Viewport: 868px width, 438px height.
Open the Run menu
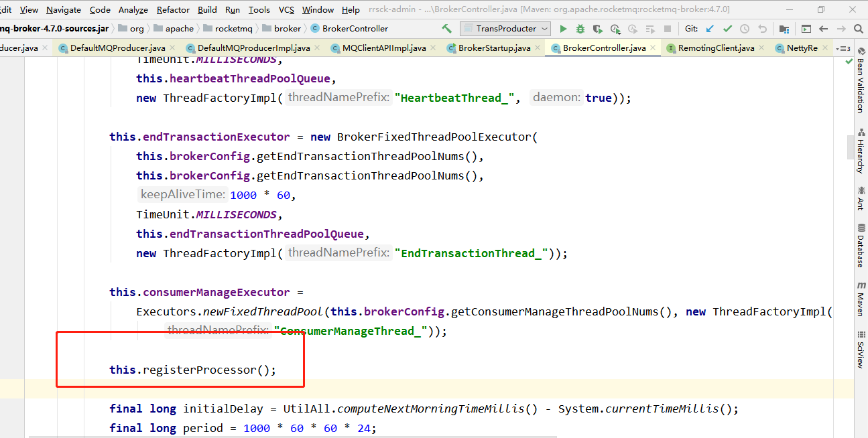pyautogui.click(x=233, y=9)
